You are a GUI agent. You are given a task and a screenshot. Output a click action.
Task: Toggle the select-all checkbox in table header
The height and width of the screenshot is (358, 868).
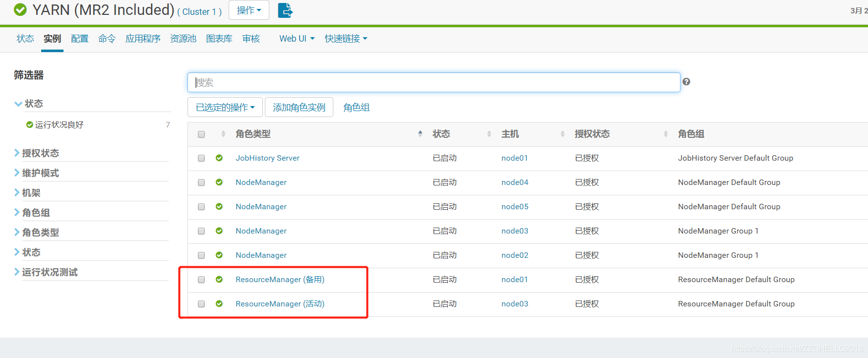[x=201, y=134]
